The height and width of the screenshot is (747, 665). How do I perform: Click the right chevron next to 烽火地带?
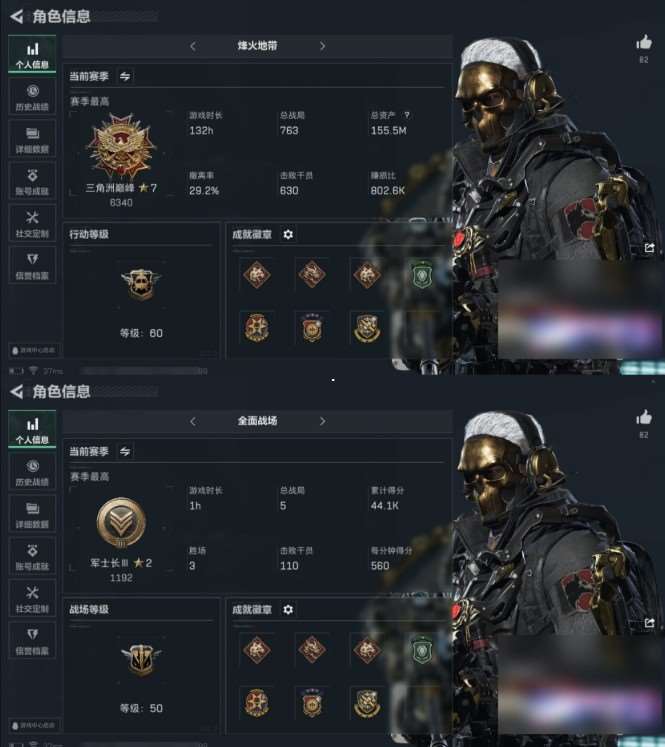pyautogui.click(x=322, y=46)
